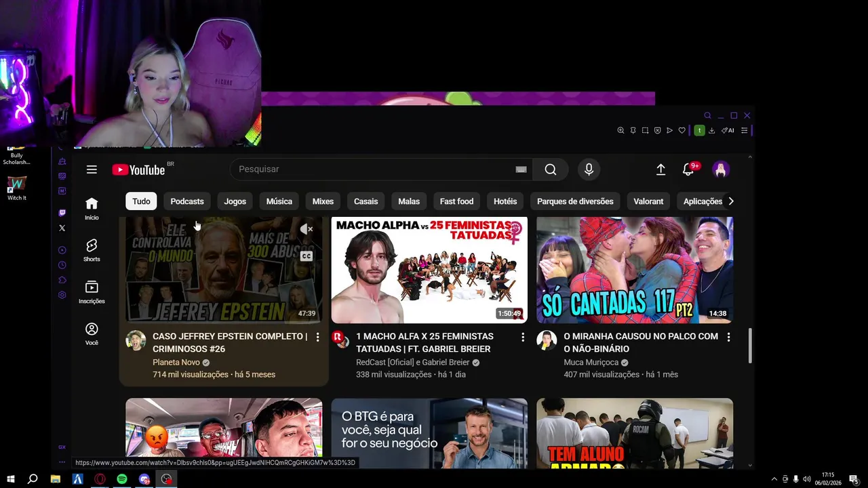Open Shorts in the sidebar
This screenshot has height=488, width=868.
point(92,250)
